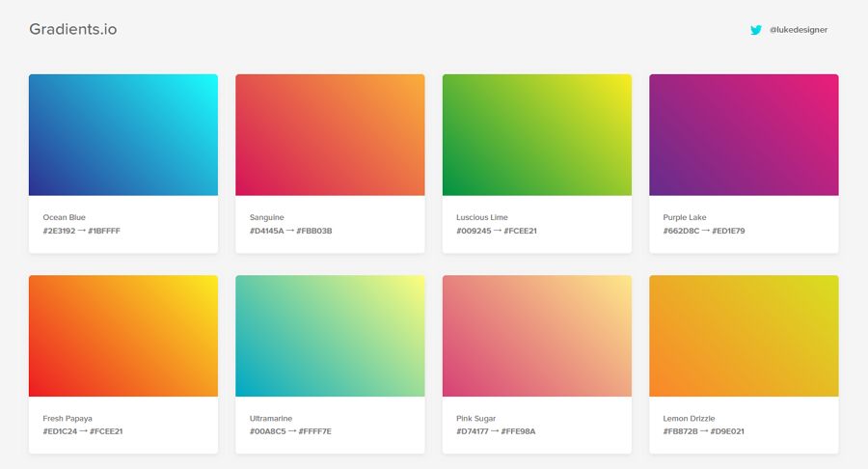Select the Sanguine gradient swatch

330,134
